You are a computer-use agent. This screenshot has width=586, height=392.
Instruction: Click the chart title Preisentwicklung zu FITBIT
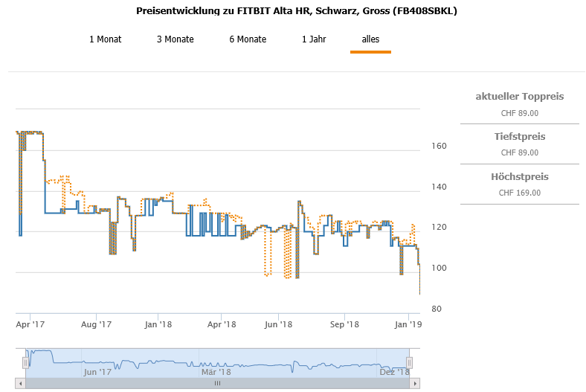coord(295,11)
